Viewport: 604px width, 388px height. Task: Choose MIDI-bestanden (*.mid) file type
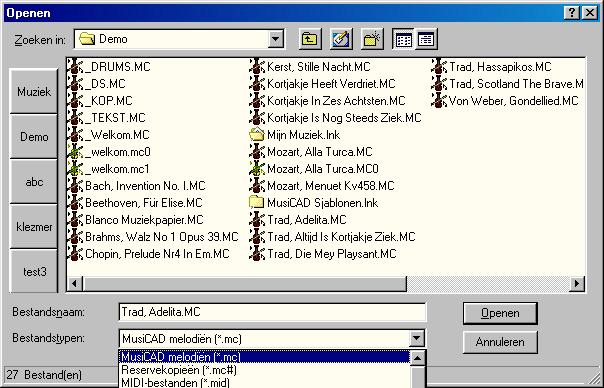coord(264,383)
